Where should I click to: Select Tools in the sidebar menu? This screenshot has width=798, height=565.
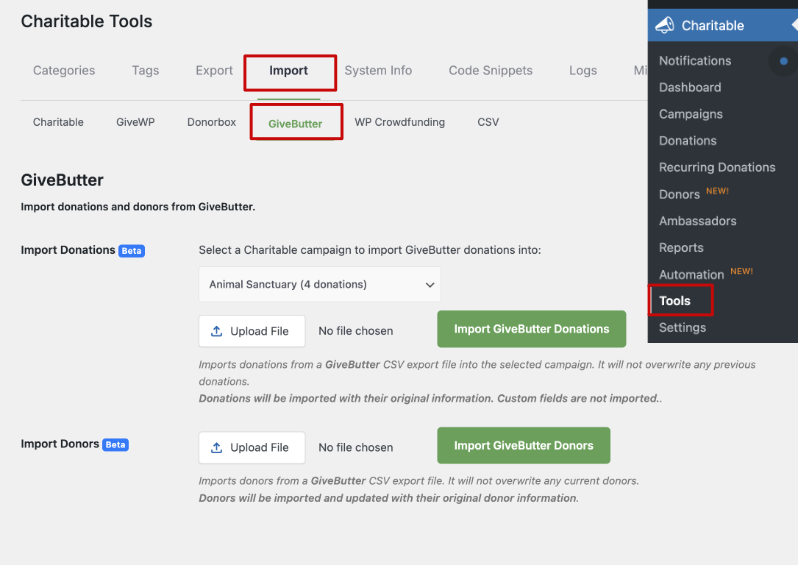(675, 301)
